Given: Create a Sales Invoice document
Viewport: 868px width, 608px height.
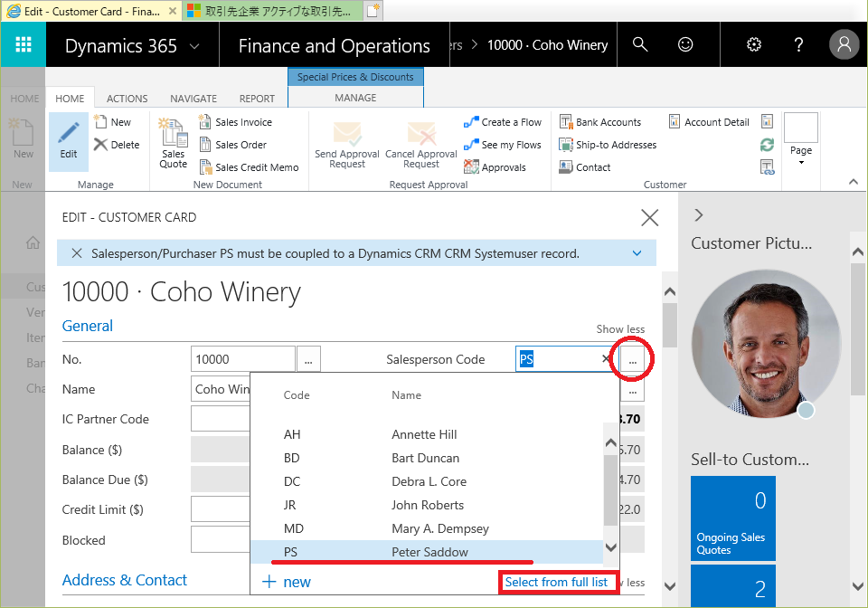Looking at the screenshot, I should pyautogui.click(x=236, y=122).
